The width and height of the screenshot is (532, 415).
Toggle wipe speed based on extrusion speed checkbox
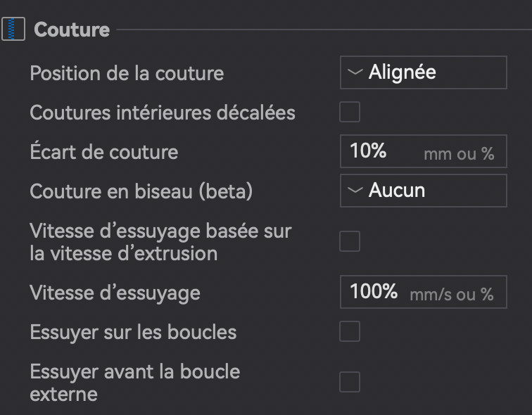click(350, 241)
